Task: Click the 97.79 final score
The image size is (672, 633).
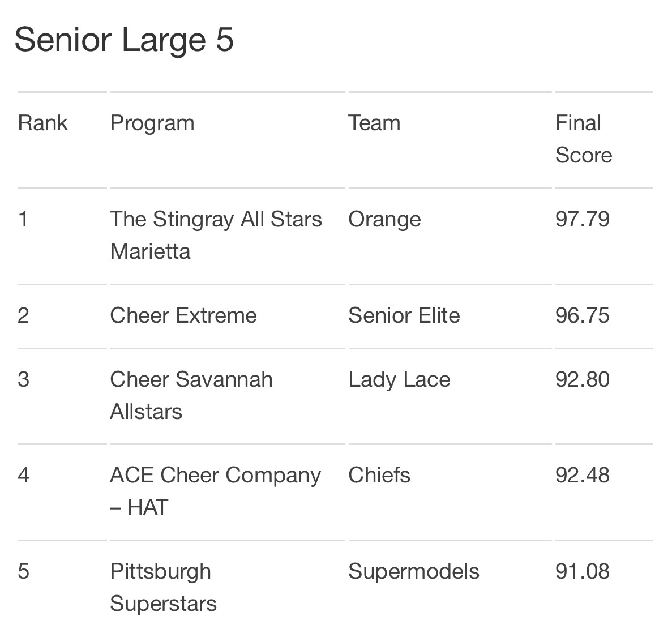Action: click(583, 220)
